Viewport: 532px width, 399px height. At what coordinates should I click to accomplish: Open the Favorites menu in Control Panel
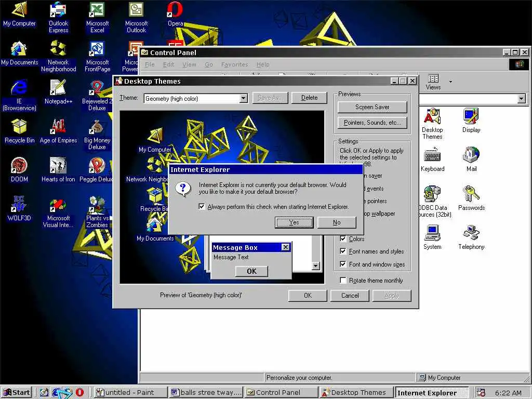tap(234, 64)
